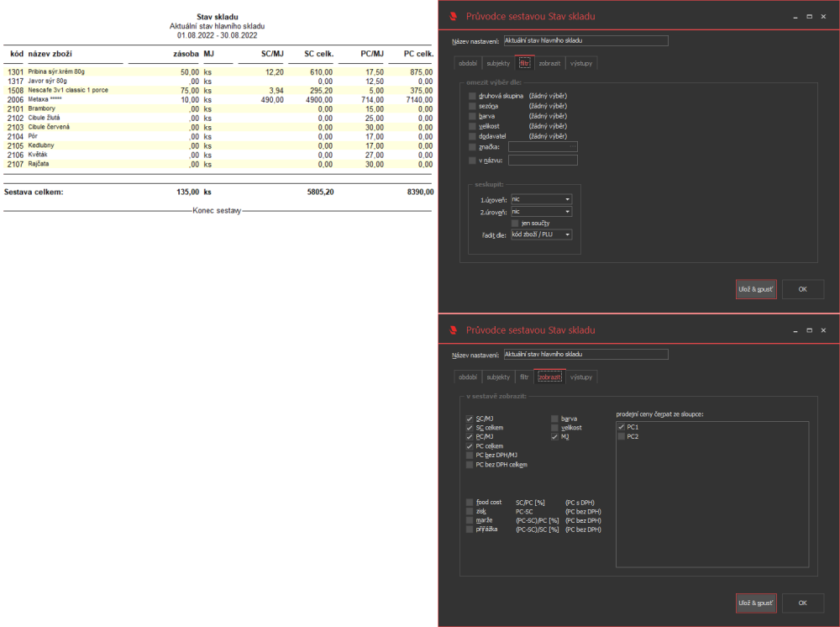Click the red app logo in upper wizard title

[454, 16]
